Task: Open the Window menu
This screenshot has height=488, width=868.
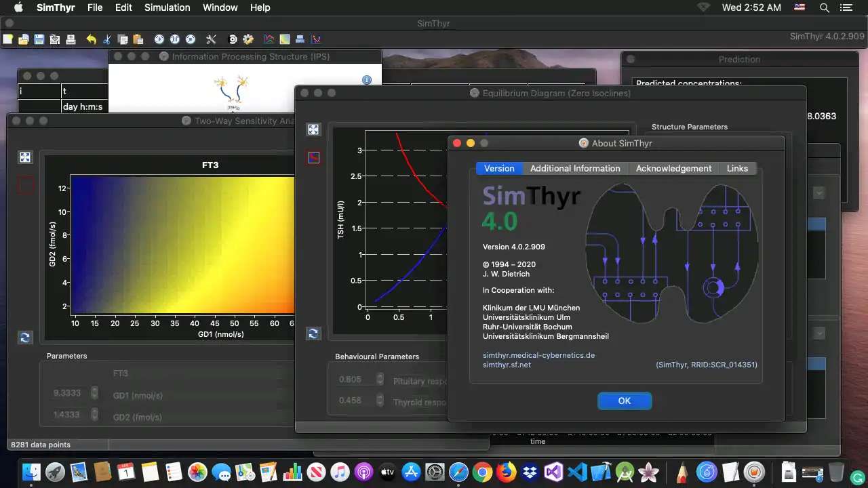Action: pyautogui.click(x=220, y=7)
